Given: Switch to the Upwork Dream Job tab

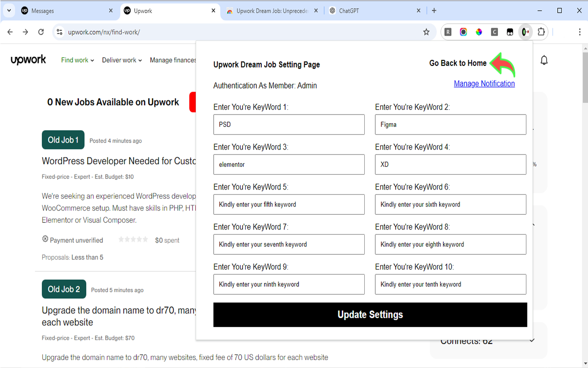Looking at the screenshot, I should (273, 11).
